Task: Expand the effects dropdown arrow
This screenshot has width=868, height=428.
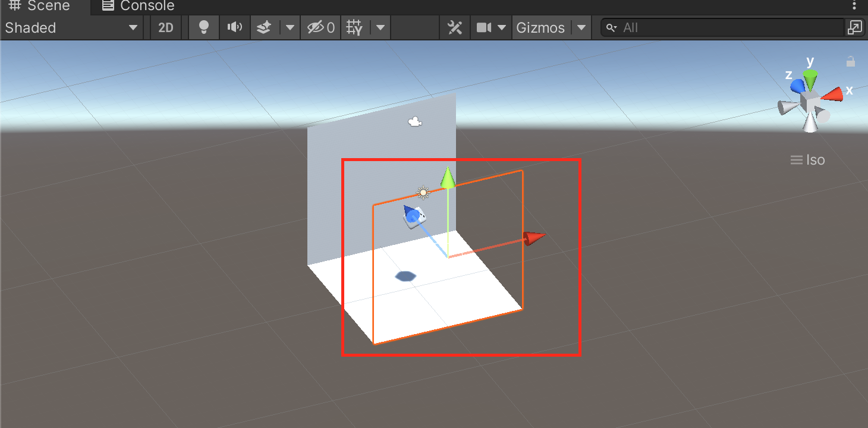Action: click(290, 28)
